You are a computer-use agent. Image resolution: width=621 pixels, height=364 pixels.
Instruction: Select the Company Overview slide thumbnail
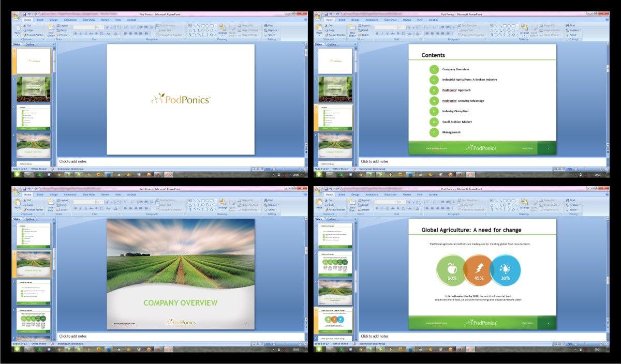[34, 145]
